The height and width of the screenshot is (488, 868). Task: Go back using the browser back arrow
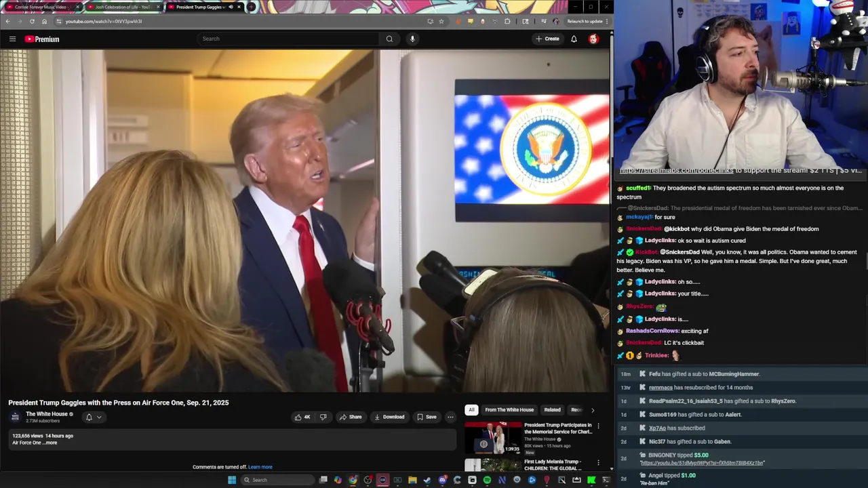click(7, 21)
